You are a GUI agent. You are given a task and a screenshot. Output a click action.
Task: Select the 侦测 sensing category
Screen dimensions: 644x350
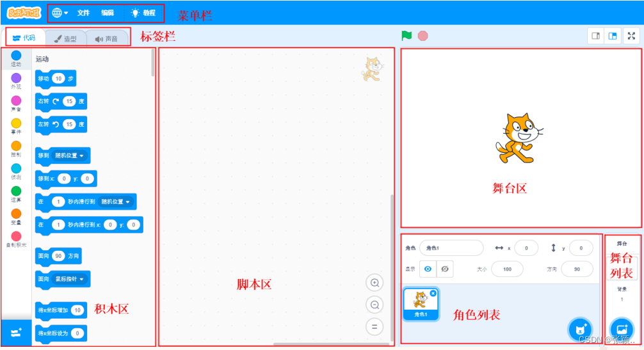16,171
